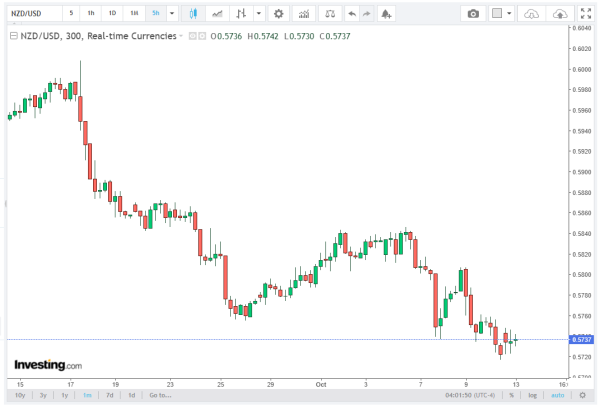Toggle percentage scale on price axis
Image resolution: width=600 pixels, height=408 pixels.
(x=511, y=395)
